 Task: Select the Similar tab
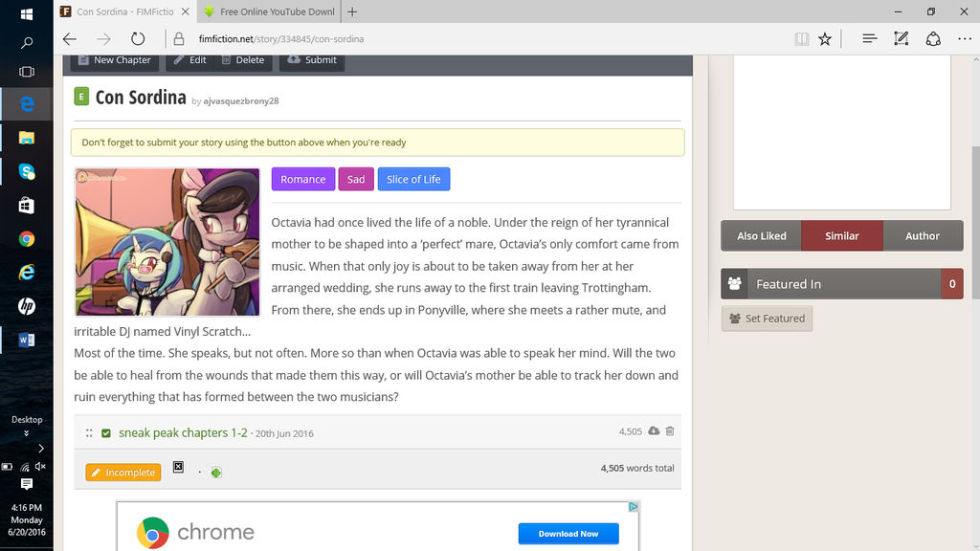click(842, 235)
